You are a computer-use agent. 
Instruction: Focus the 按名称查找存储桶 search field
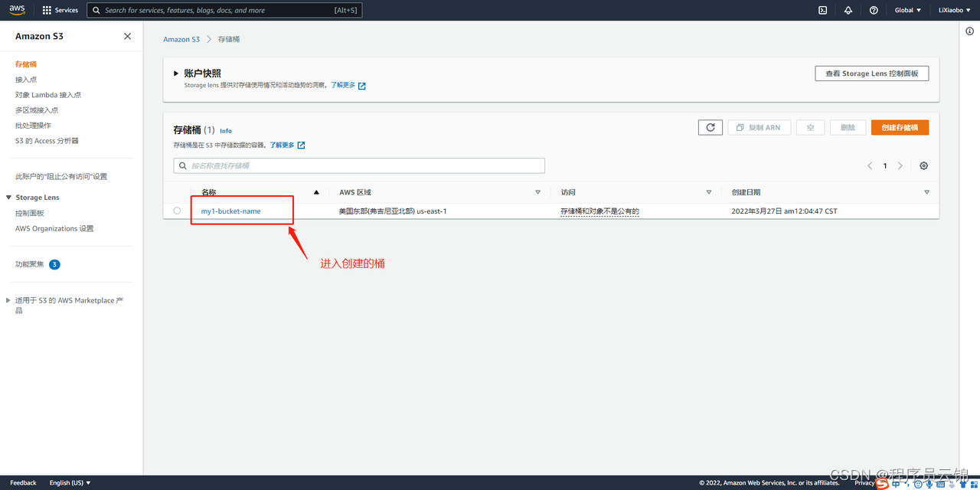coord(359,165)
